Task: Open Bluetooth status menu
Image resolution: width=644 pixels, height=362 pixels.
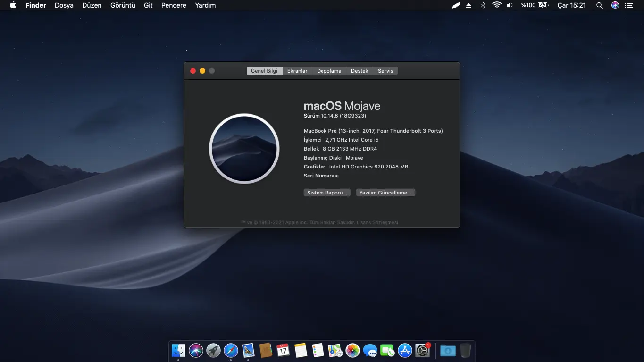Action: coord(483,5)
